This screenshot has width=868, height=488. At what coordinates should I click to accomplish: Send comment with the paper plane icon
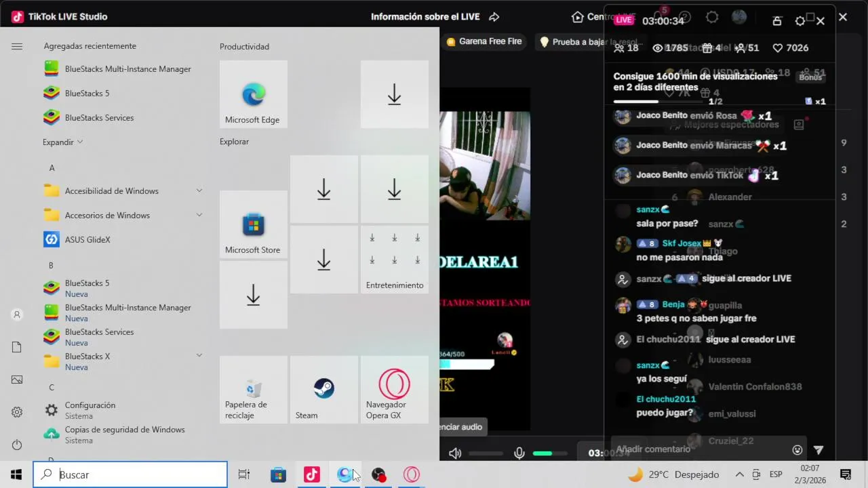(818, 449)
